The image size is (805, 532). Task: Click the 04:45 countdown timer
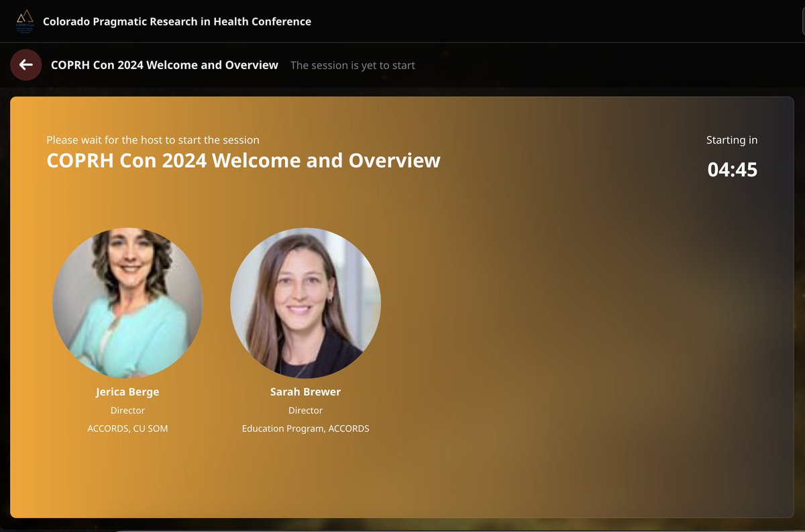733,170
